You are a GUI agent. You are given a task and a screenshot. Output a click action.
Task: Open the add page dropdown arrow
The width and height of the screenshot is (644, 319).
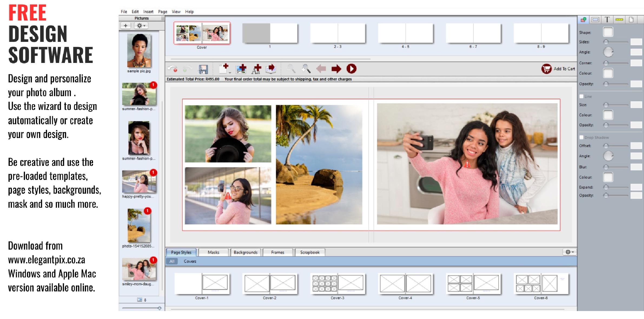(230, 73)
